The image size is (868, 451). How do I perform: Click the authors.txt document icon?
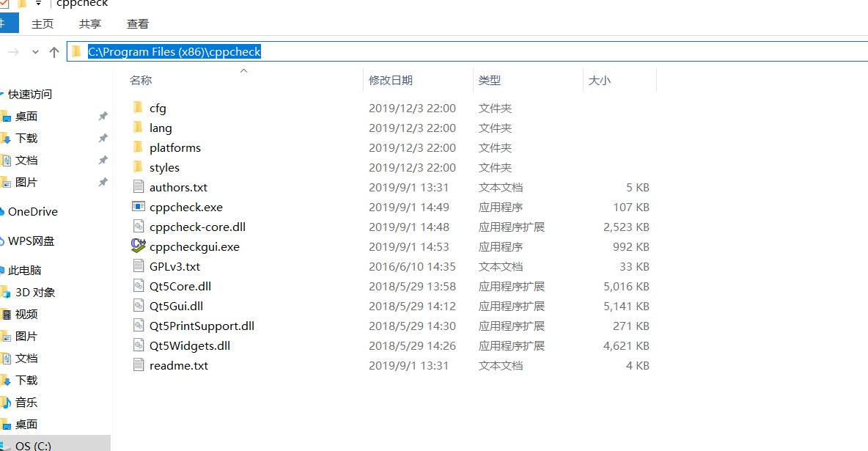pos(139,187)
